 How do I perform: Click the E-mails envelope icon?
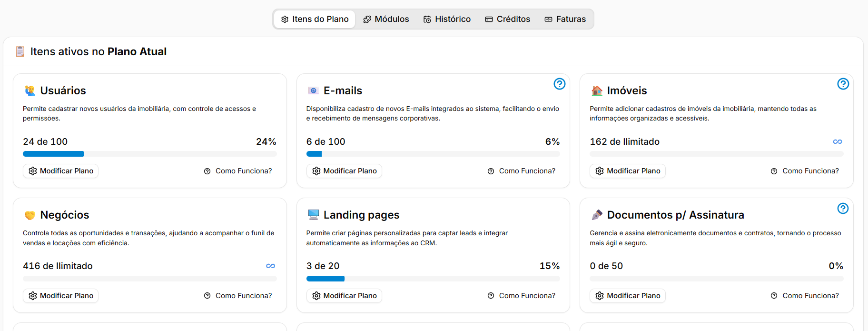313,90
